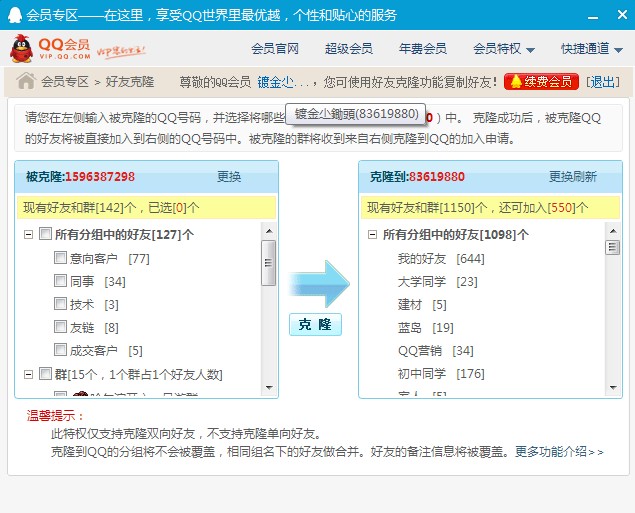This screenshot has height=513, width=635.
Task: Click the 续费会员 renew button
Action: click(541, 82)
